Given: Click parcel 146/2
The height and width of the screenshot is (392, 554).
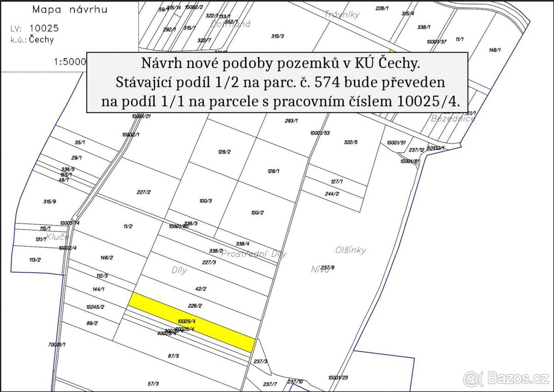Looking at the screenshot, I should pos(106,258).
